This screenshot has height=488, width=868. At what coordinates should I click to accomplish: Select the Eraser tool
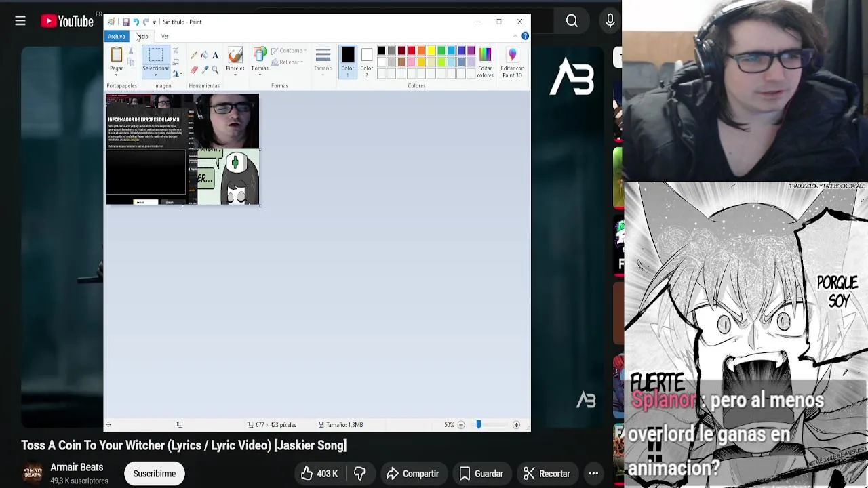click(194, 70)
